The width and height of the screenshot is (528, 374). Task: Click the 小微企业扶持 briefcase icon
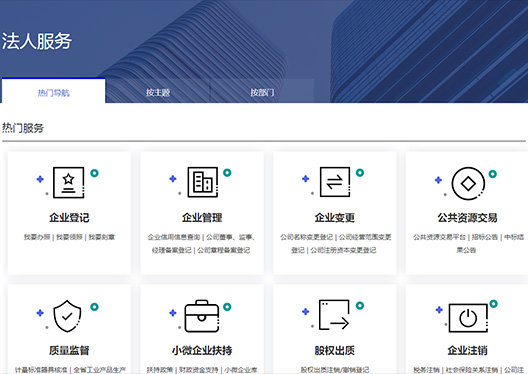202,316
